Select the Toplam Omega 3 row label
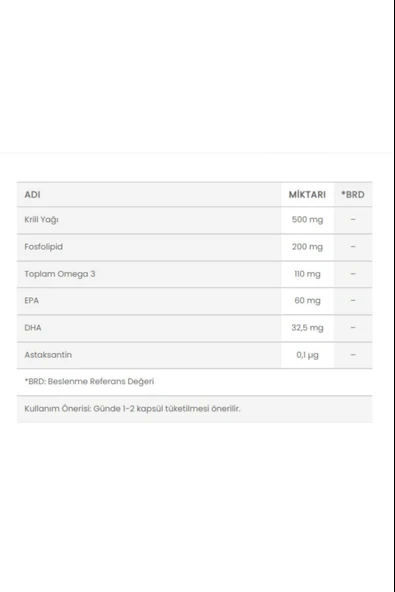The width and height of the screenshot is (395, 592). pyautogui.click(x=60, y=274)
